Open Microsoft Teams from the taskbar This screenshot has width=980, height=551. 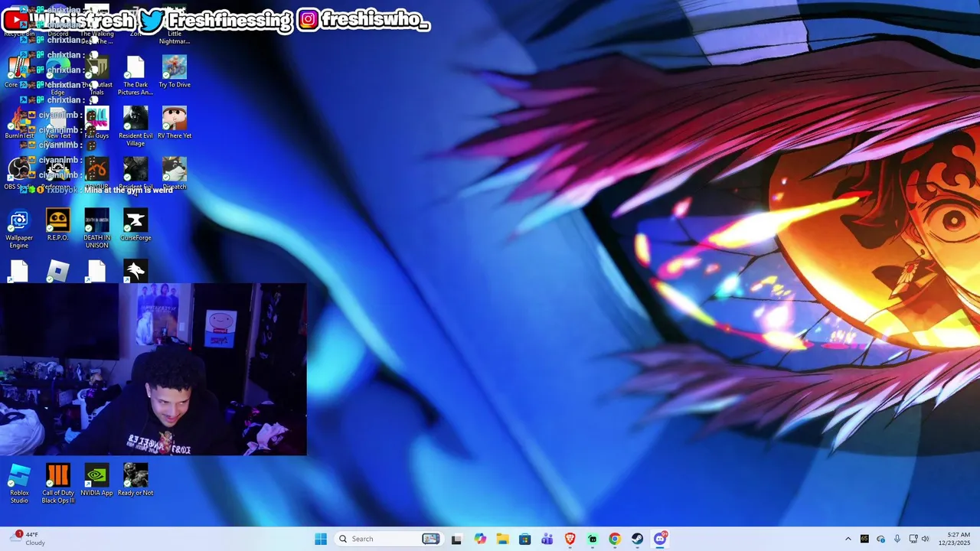547,539
